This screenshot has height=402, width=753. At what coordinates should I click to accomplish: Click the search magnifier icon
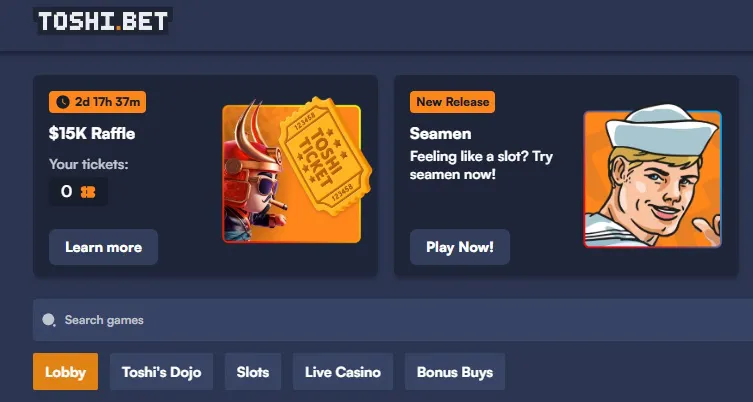pyautogui.click(x=49, y=320)
